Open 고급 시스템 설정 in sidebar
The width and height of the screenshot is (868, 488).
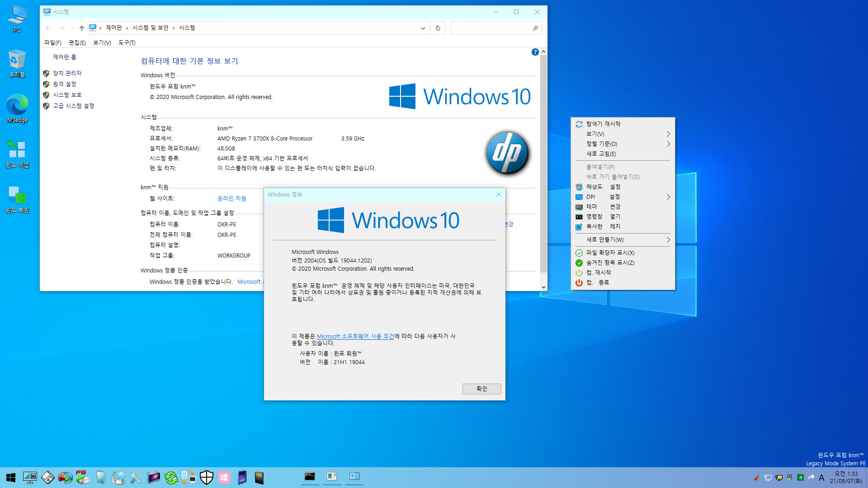click(73, 106)
